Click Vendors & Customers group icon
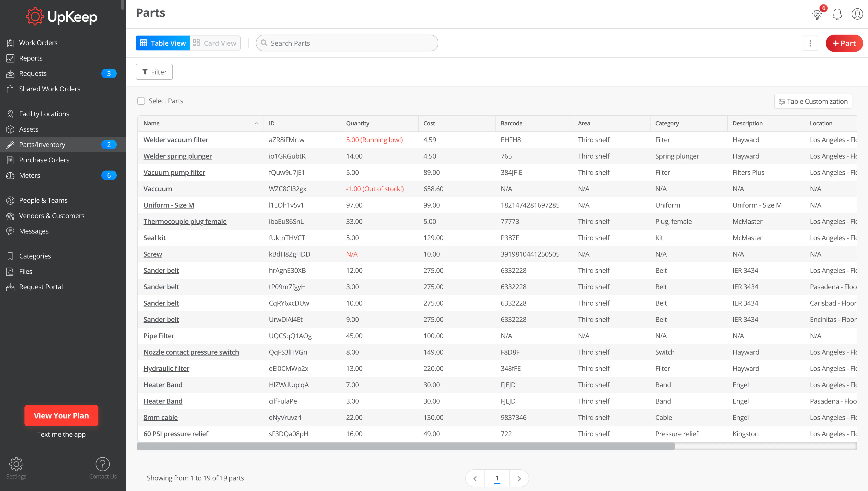This screenshot has width=868, height=491. coord(11,216)
